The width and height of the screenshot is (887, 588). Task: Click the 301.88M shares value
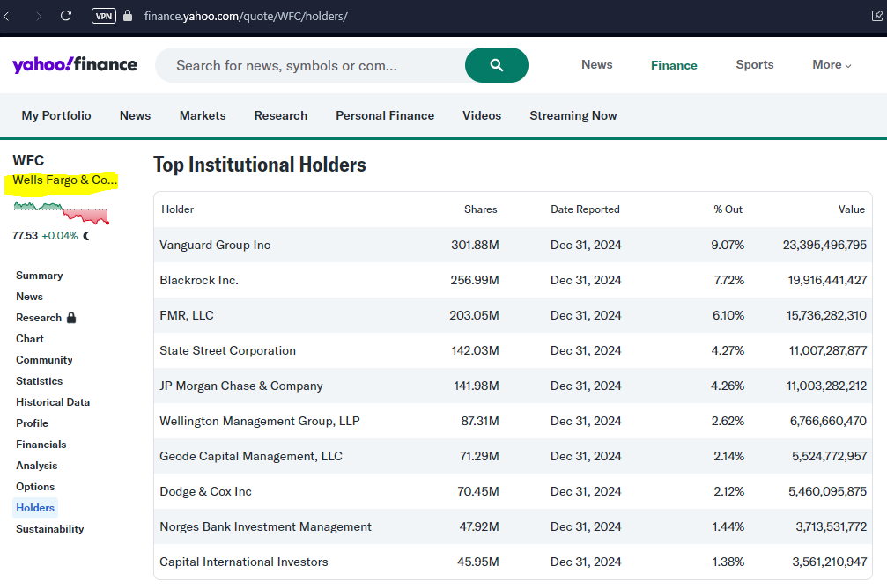[475, 245]
